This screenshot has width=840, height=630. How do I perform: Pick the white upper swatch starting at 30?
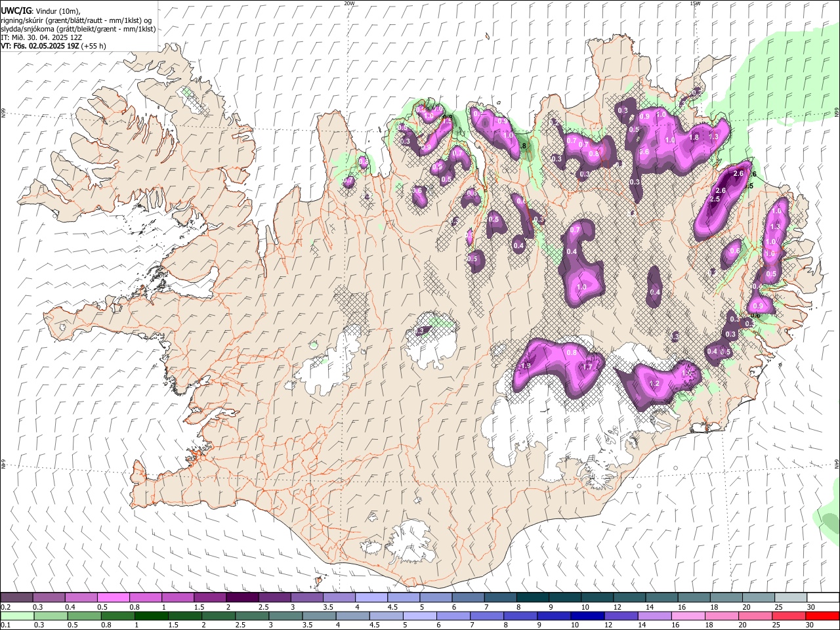823,597
